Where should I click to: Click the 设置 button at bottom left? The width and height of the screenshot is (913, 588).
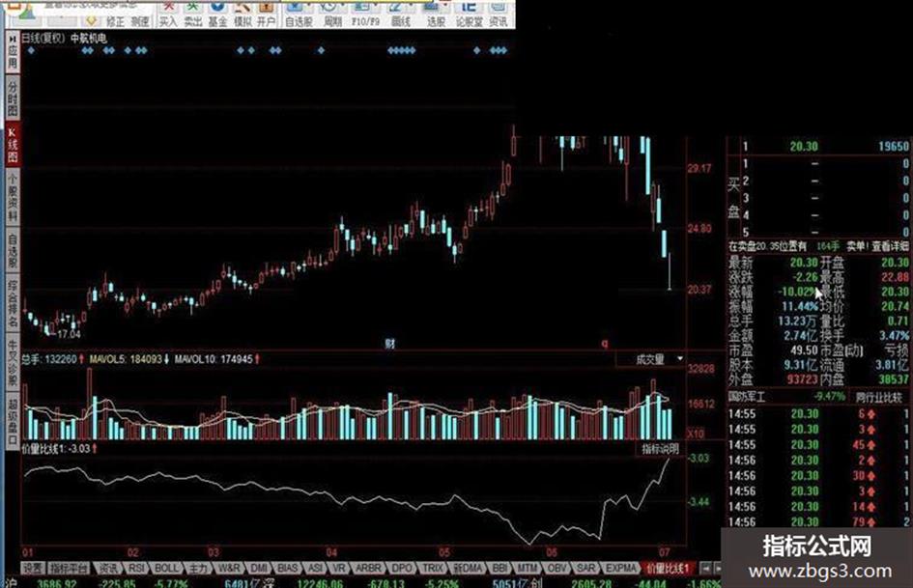tap(33, 568)
